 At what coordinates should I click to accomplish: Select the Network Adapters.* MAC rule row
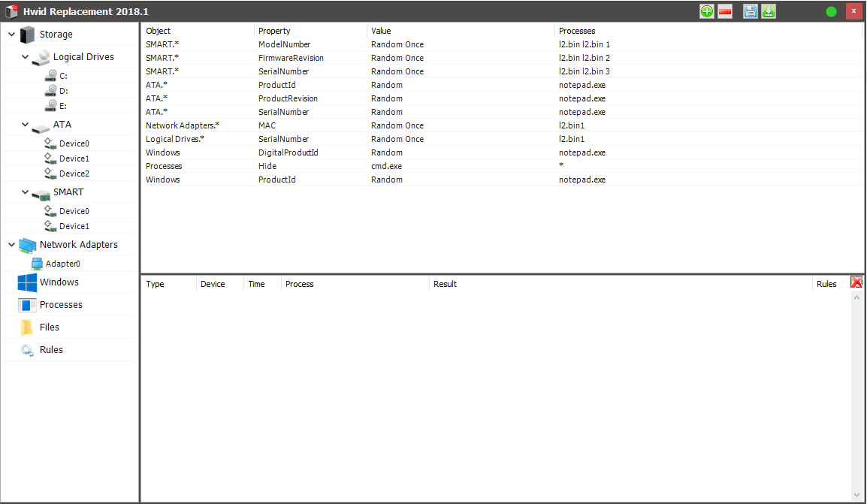[x=502, y=125]
